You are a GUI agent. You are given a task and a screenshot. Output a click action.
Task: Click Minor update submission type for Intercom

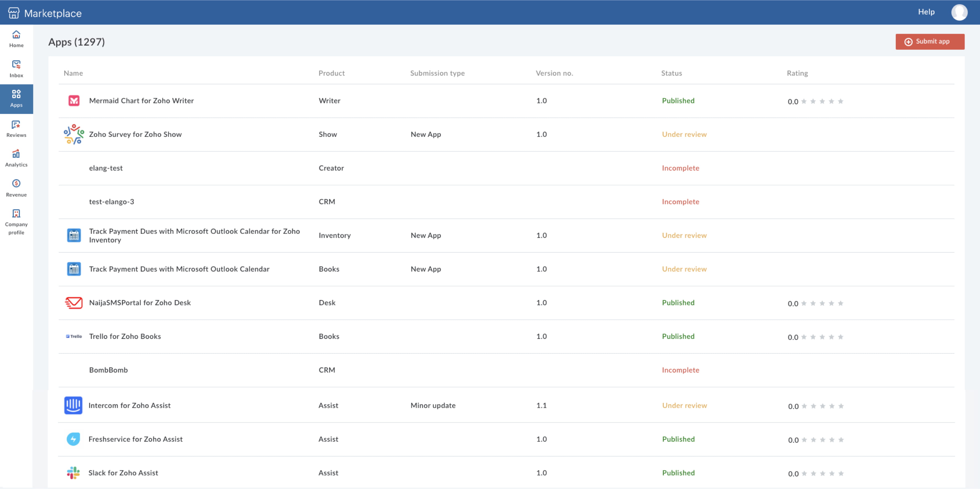pyautogui.click(x=433, y=406)
